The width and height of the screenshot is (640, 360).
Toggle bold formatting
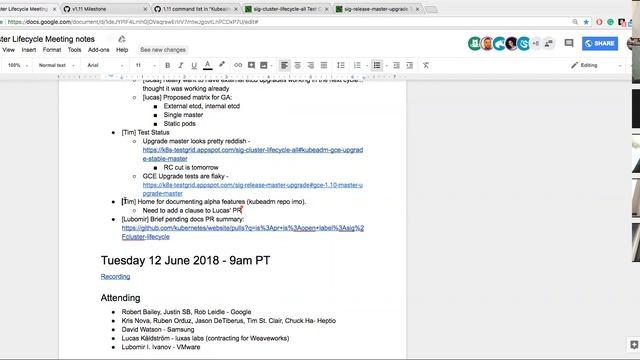167,65
